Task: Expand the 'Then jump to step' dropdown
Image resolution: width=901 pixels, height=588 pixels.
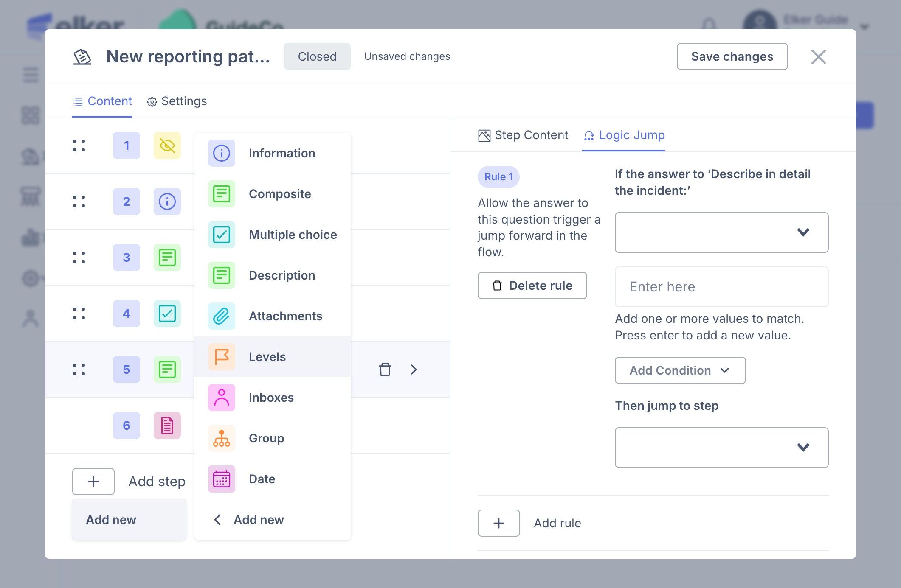Action: click(x=721, y=448)
